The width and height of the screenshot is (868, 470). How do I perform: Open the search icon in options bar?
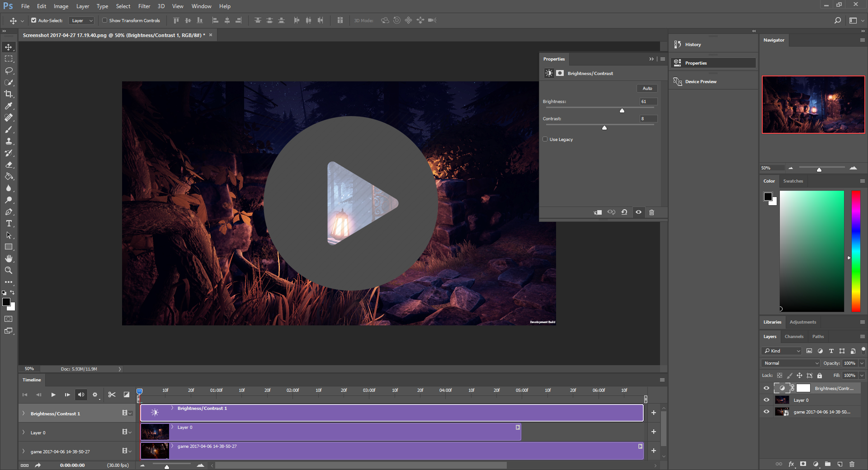coord(837,20)
